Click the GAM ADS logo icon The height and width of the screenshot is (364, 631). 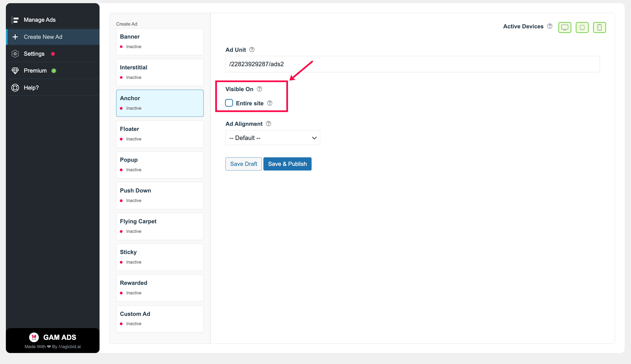(x=34, y=337)
